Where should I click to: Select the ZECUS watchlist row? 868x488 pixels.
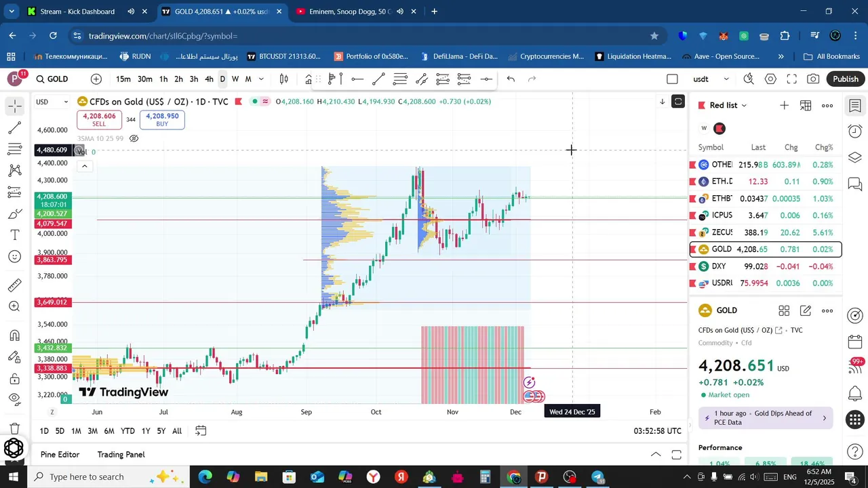(x=766, y=232)
